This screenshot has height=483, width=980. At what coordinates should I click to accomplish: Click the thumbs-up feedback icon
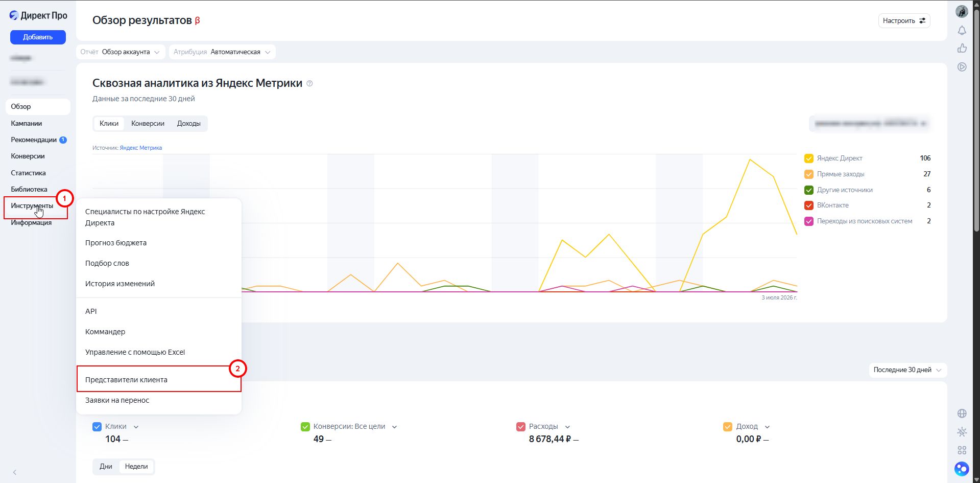962,48
